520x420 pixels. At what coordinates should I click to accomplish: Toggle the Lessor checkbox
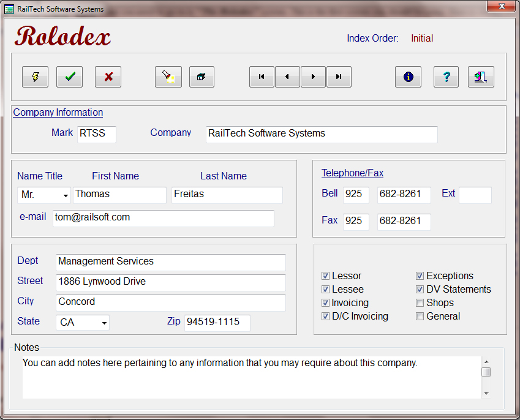[x=325, y=276]
